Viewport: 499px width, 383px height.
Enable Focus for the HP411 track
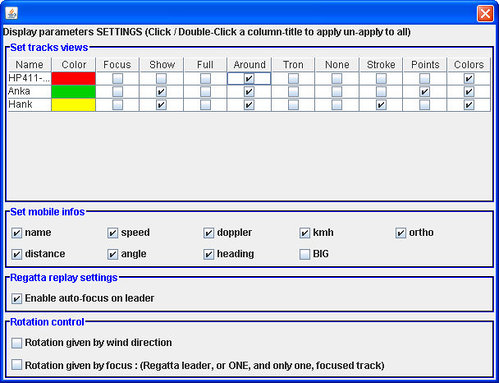click(117, 79)
